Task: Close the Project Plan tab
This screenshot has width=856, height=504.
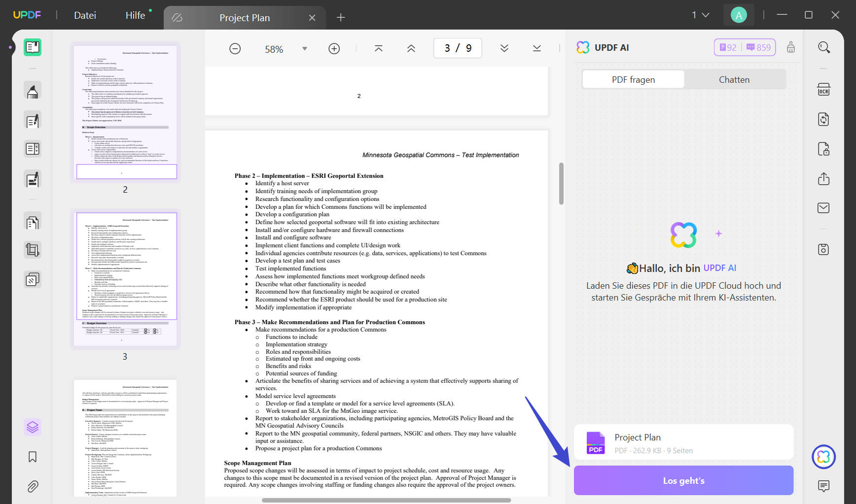Action: pos(312,18)
